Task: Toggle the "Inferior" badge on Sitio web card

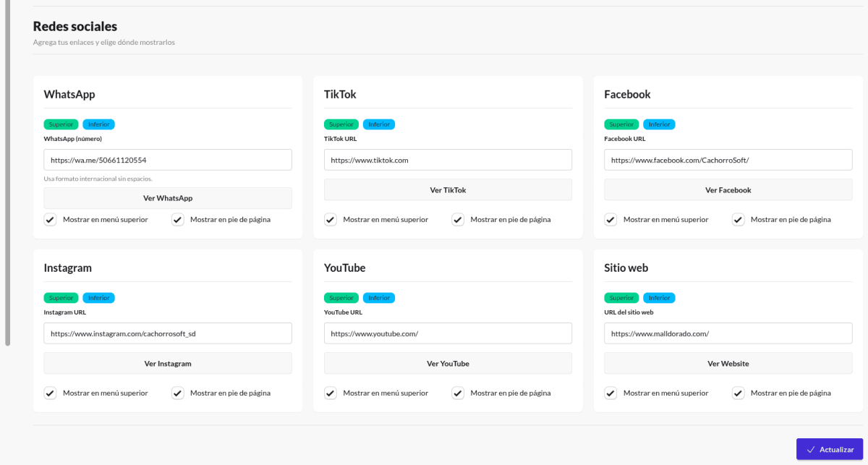Action: click(659, 297)
